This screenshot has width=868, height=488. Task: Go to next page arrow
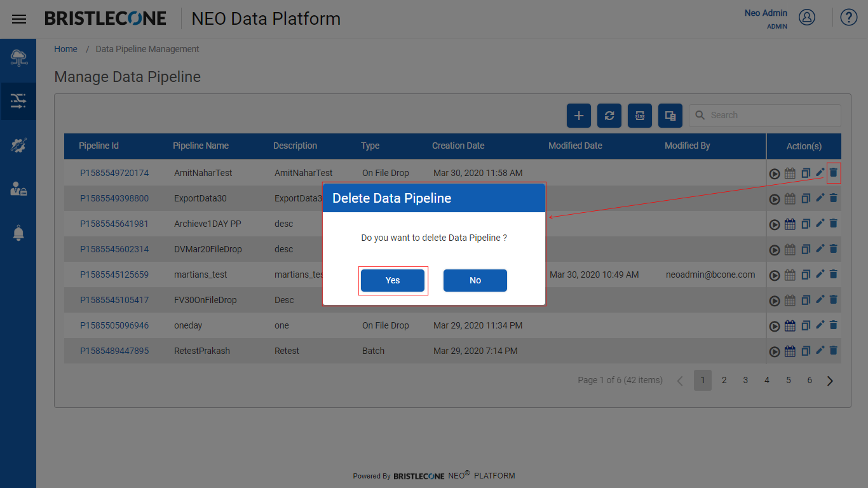click(x=830, y=381)
